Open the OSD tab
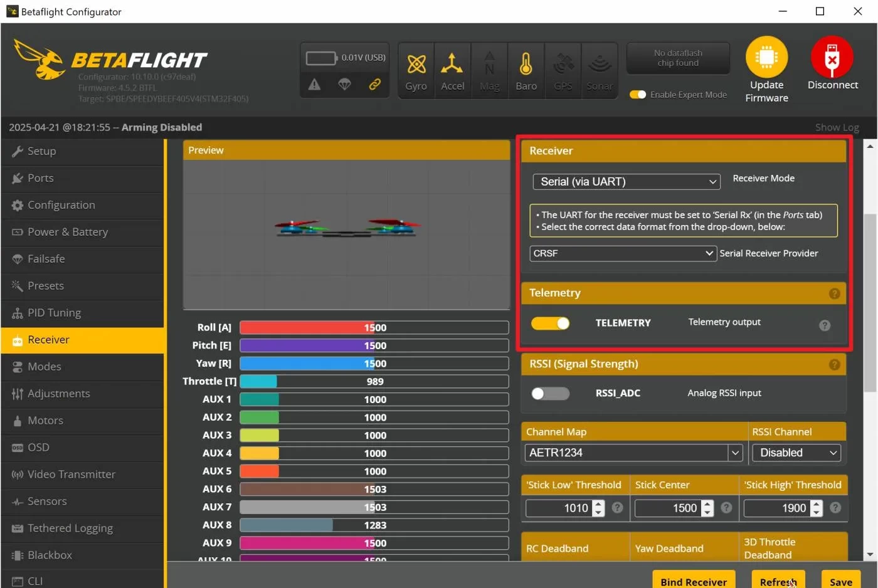 pyautogui.click(x=83, y=448)
